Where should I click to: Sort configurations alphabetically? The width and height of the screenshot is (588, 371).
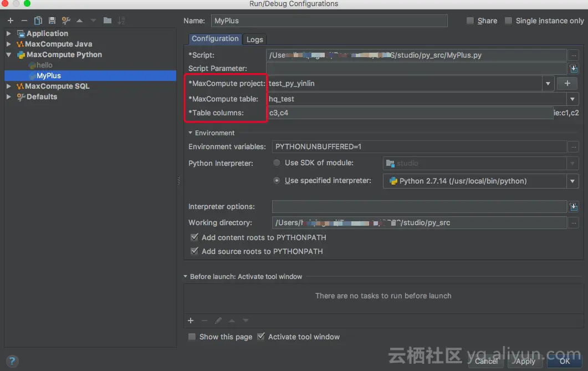click(121, 21)
